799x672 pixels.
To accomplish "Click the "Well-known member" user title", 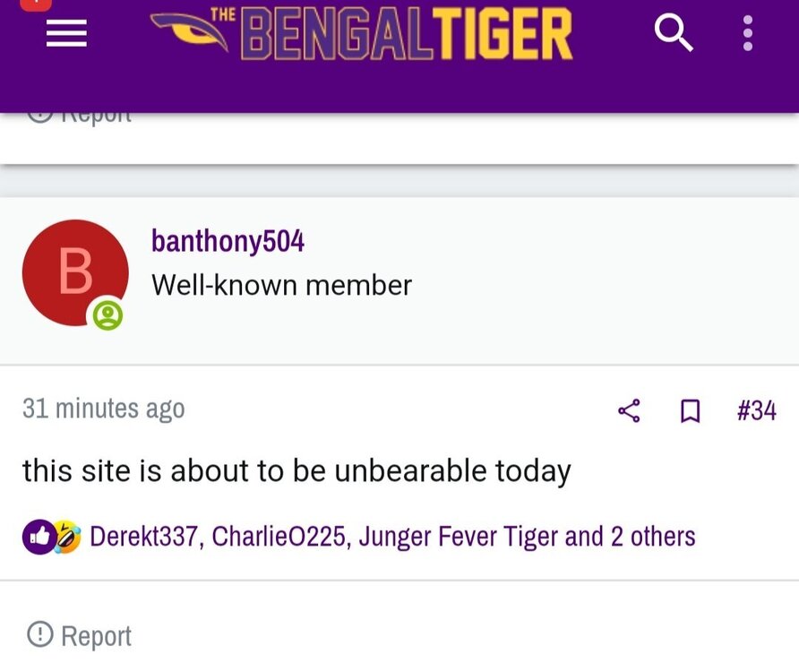I will [x=281, y=285].
